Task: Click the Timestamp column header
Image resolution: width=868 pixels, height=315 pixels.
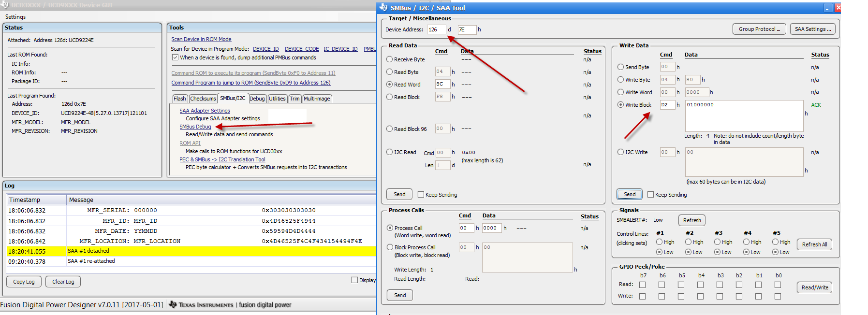Action: tap(36, 200)
